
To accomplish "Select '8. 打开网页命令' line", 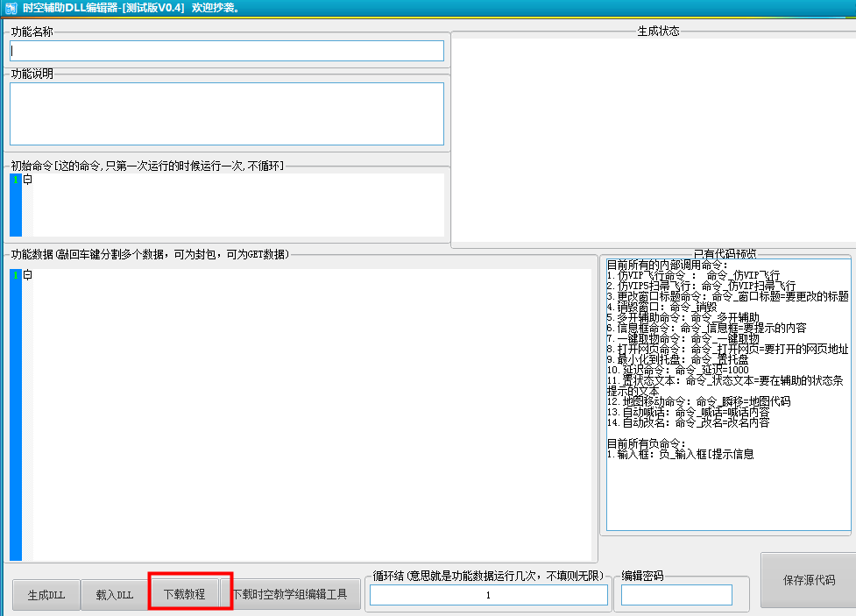I will click(x=728, y=349).
